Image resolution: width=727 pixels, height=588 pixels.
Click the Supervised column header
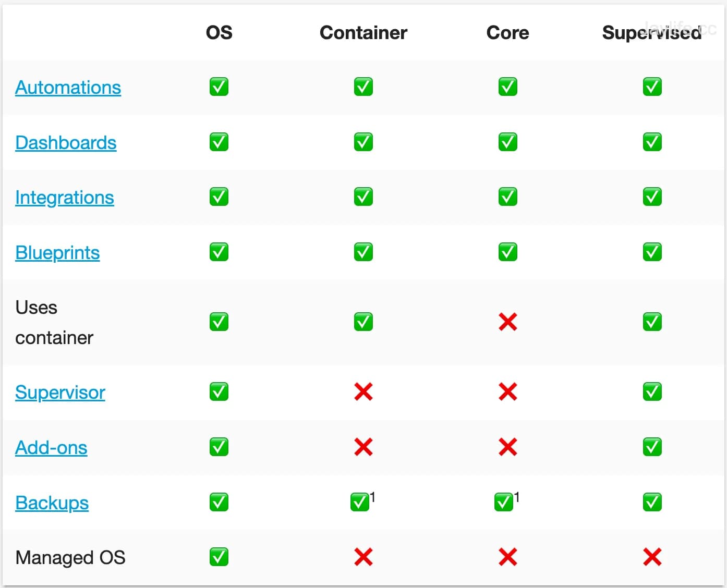[x=651, y=33]
